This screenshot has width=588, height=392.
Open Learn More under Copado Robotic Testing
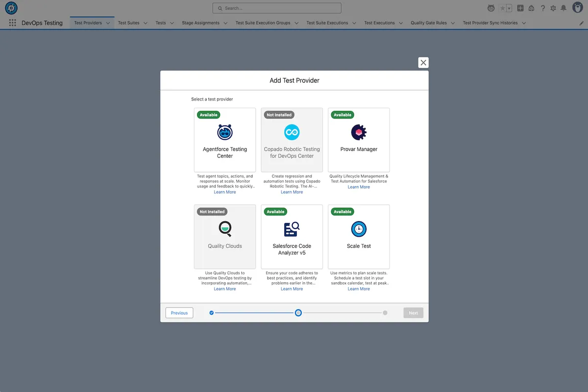point(292,192)
